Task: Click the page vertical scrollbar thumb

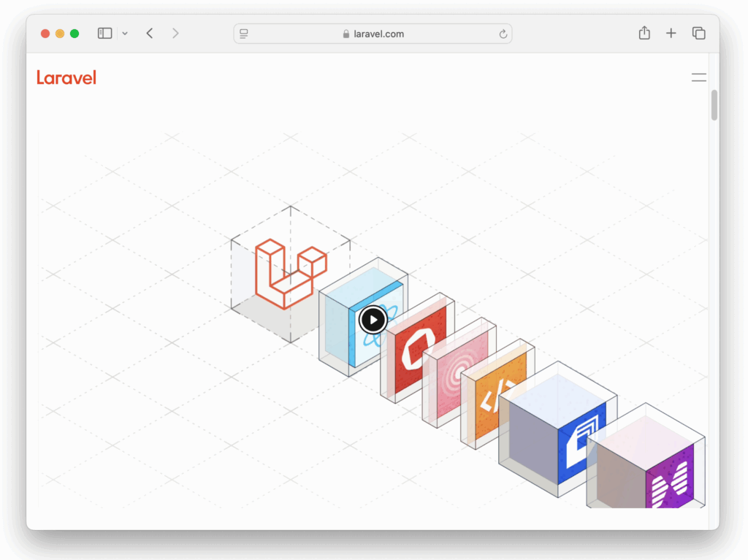Action: click(714, 105)
